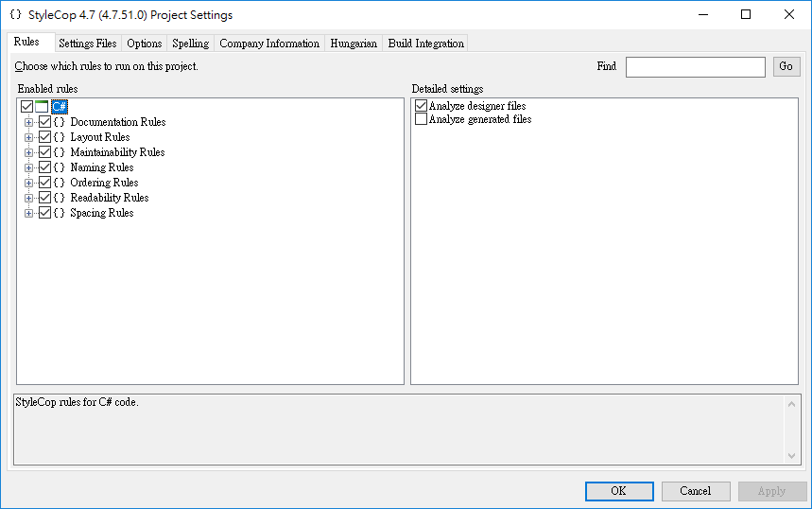Click the Apply button
This screenshot has height=509, width=812.
[x=772, y=491]
